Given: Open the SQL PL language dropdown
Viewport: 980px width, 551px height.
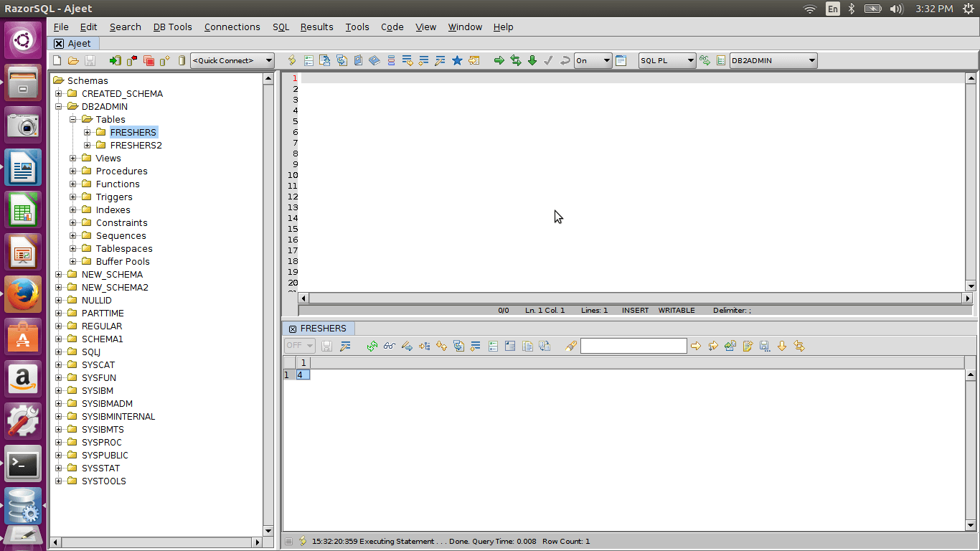Looking at the screenshot, I should pos(667,61).
